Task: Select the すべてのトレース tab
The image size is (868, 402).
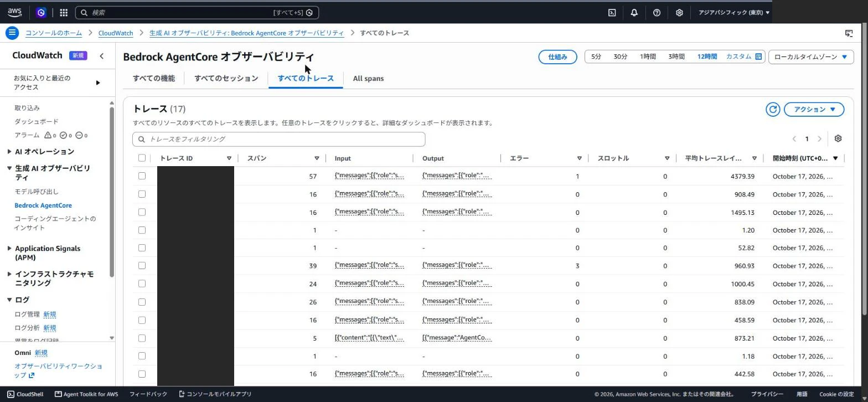Action: pos(306,78)
